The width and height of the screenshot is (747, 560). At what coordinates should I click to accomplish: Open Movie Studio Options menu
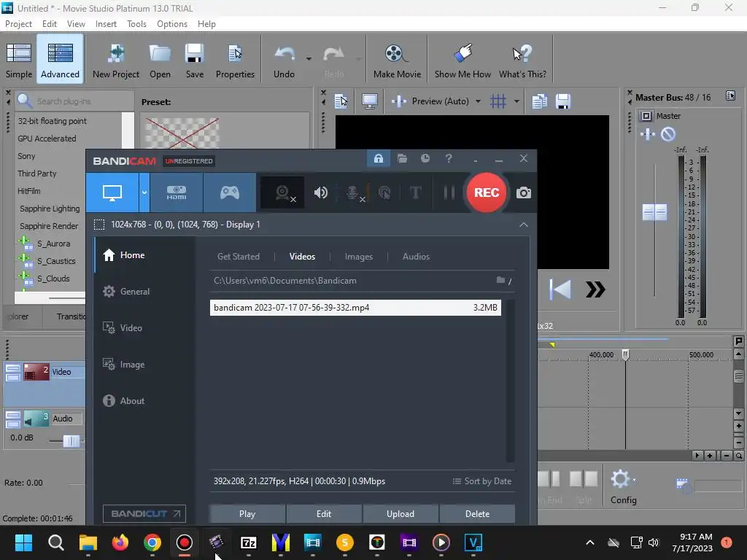(x=172, y=24)
